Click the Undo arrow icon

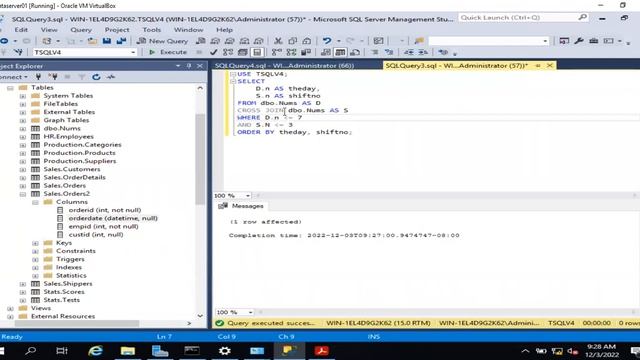[327, 41]
